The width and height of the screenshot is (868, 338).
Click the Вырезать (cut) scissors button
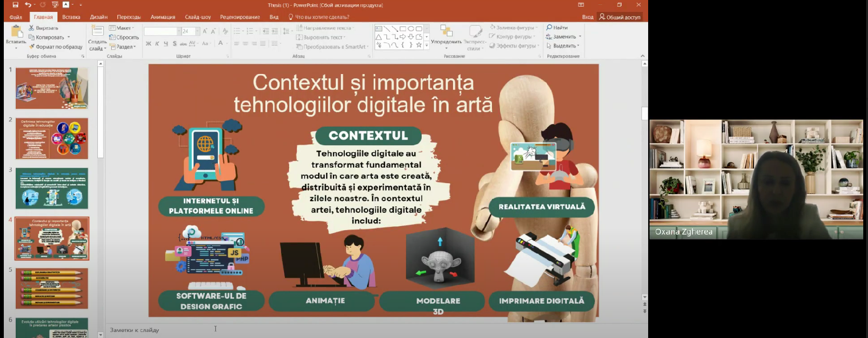[43, 28]
